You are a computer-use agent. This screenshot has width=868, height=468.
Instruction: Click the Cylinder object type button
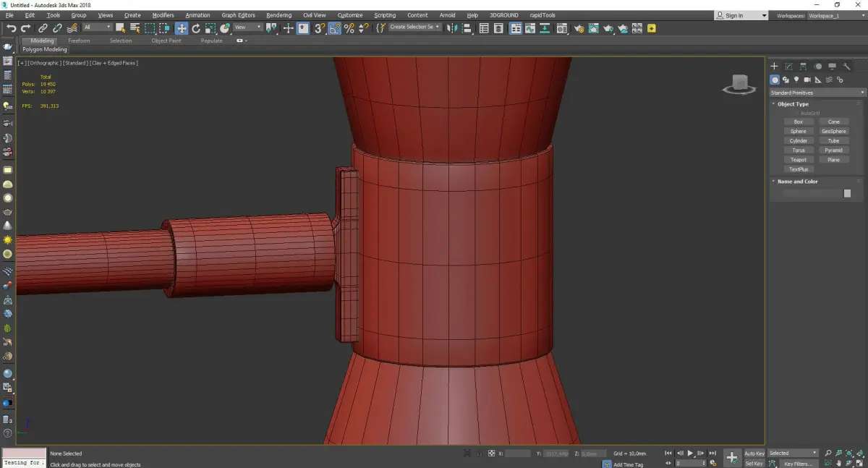click(799, 141)
